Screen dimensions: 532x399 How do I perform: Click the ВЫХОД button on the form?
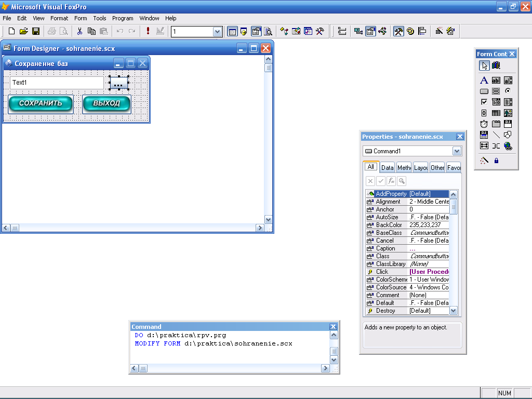pos(107,103)
